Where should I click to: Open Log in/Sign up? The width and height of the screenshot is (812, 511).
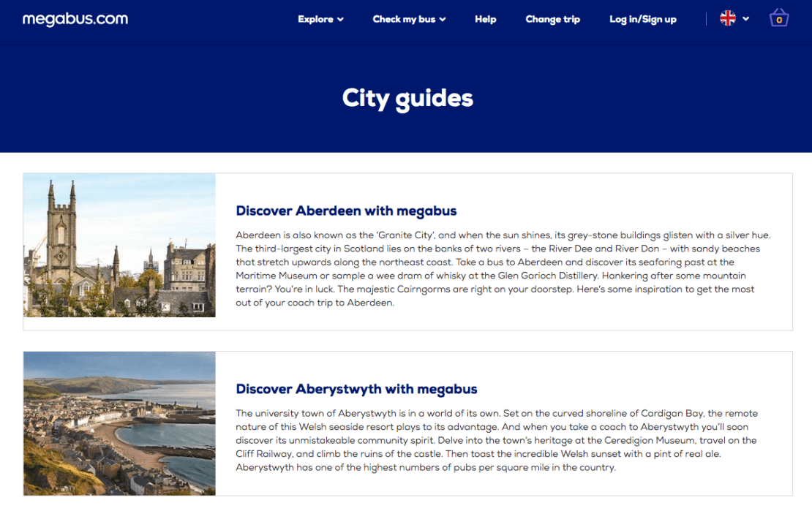(x=643, y=19)
